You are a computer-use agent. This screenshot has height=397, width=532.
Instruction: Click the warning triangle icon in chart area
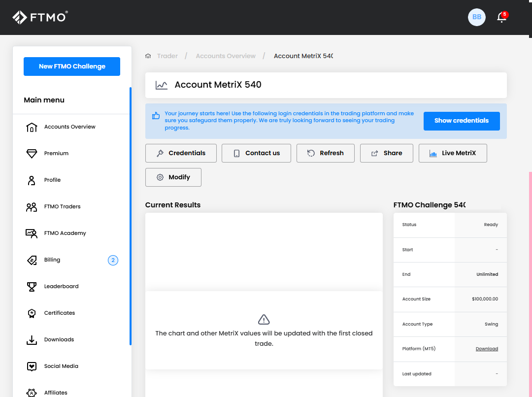coord(264,319)
